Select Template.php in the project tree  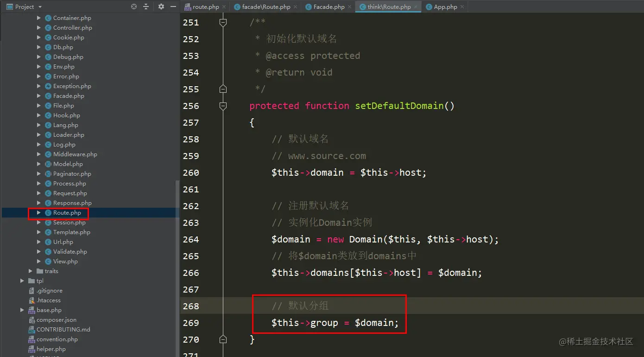coord(72,232)
